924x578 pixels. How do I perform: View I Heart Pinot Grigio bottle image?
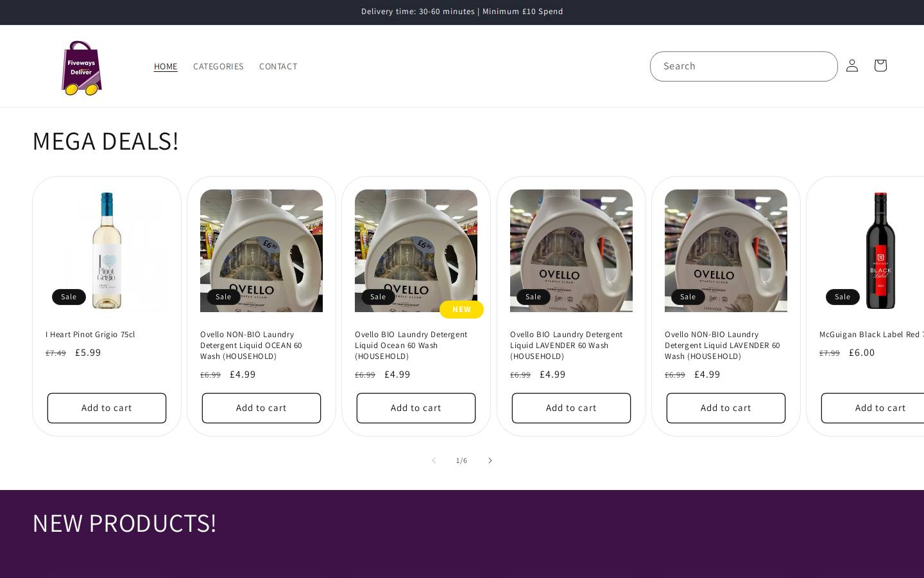[x=107, y=250]
